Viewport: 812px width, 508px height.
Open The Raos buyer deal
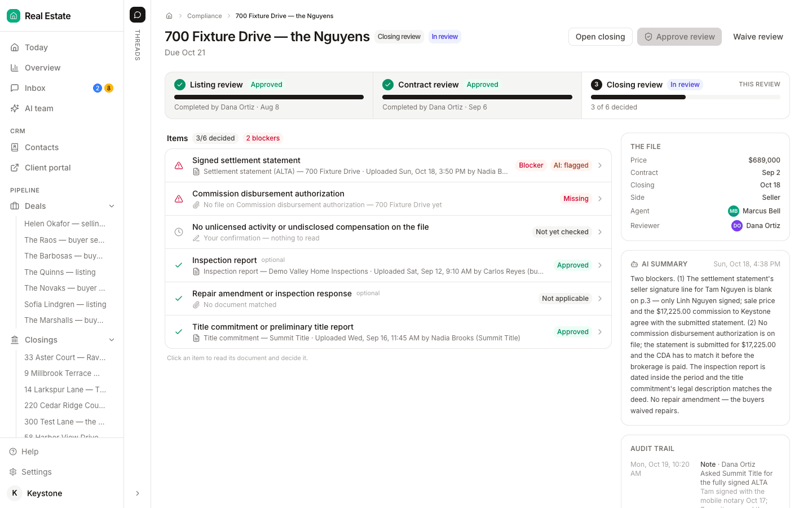[x=64, y=240]
